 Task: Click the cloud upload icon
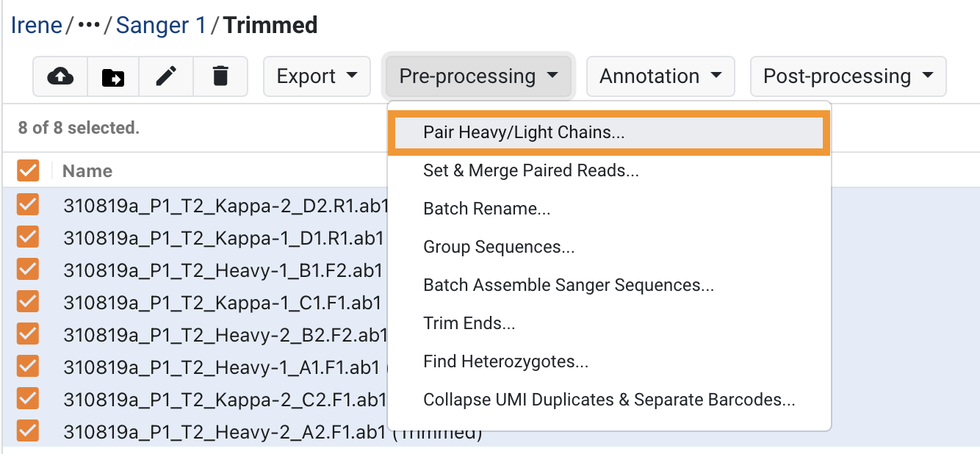point(60,76)
